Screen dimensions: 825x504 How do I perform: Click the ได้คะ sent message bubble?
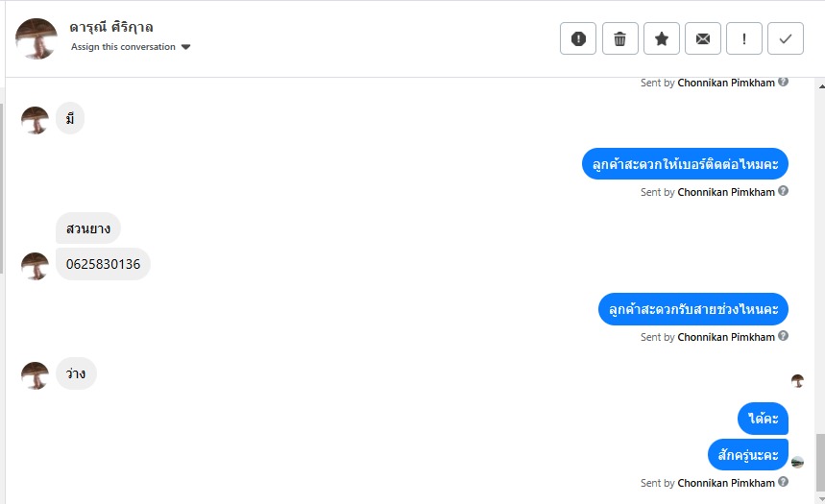click(764, 419)
